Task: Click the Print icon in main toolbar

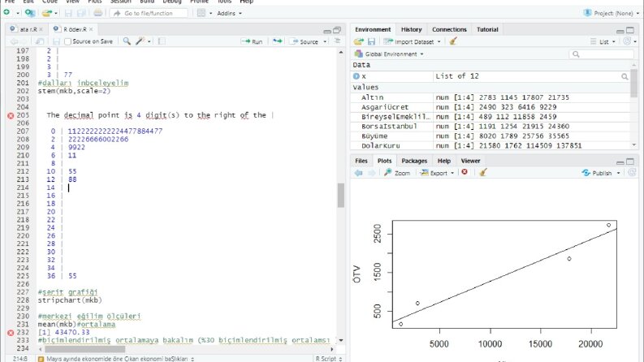Action: 97,13
